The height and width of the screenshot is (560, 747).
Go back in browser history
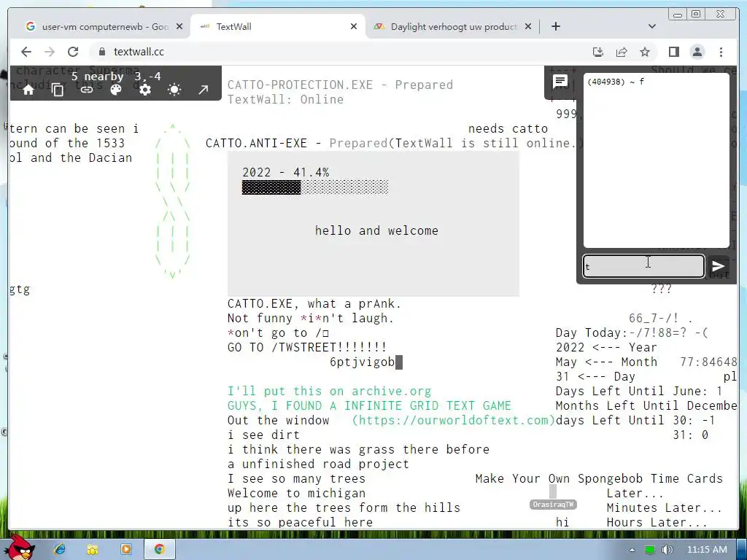(x=26, y=52)
